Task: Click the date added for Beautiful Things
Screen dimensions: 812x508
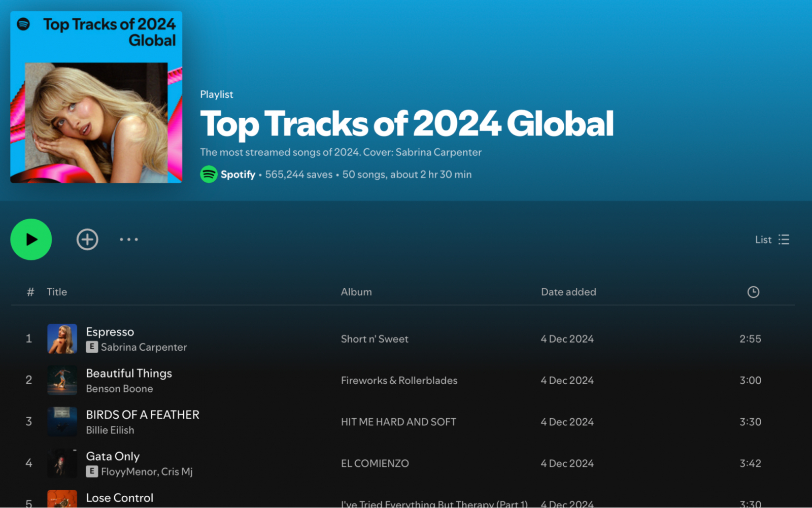Action: [x=567, y=381]
